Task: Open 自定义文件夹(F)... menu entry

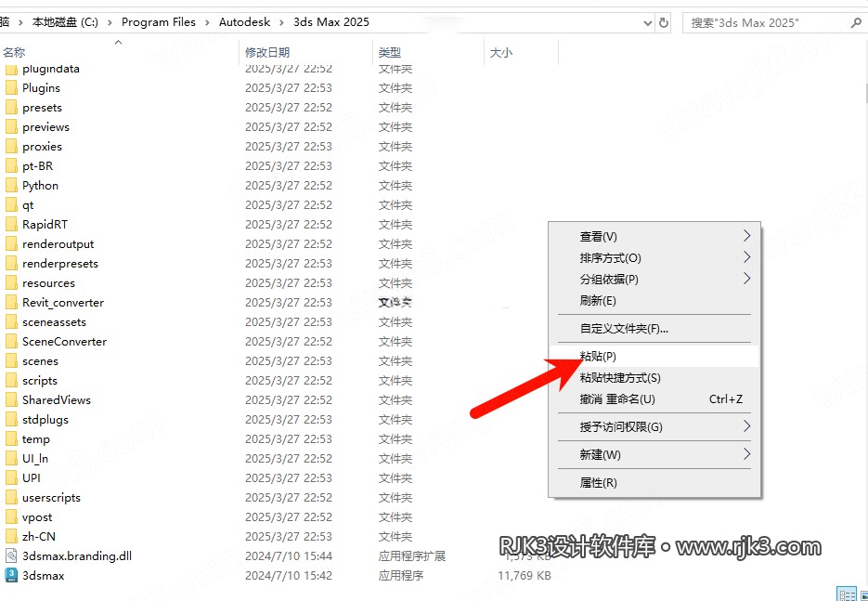Action: point(654,329)
